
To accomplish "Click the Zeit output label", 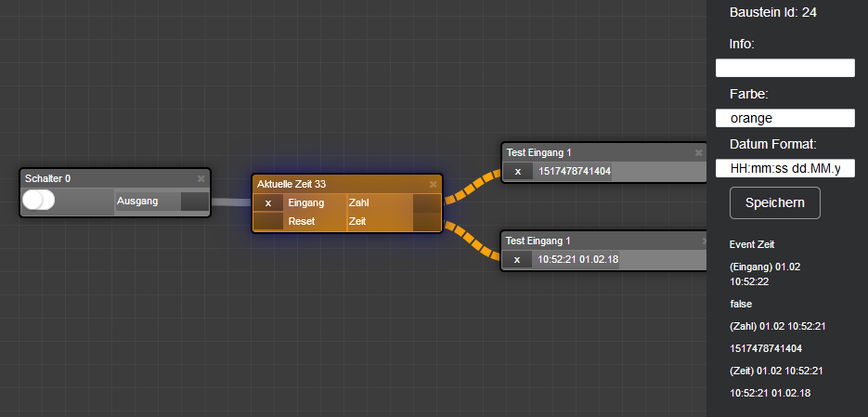I will tap(357, 222).
